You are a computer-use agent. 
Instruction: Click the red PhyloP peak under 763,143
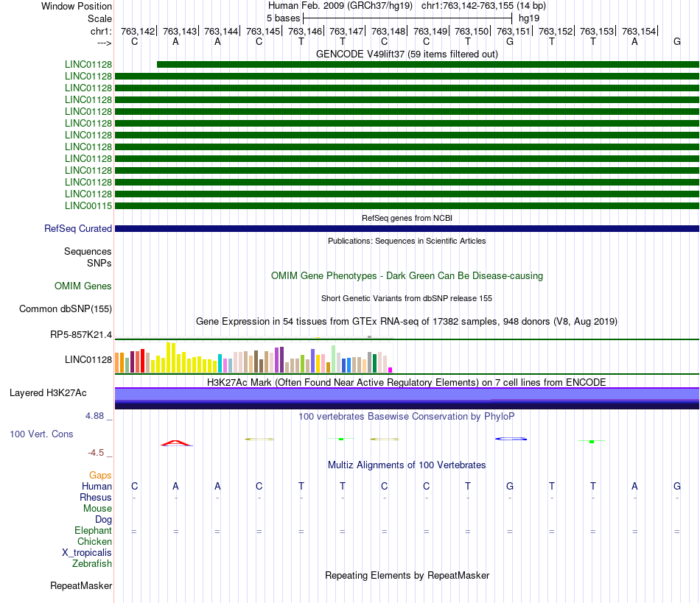[x=176, y=443]
